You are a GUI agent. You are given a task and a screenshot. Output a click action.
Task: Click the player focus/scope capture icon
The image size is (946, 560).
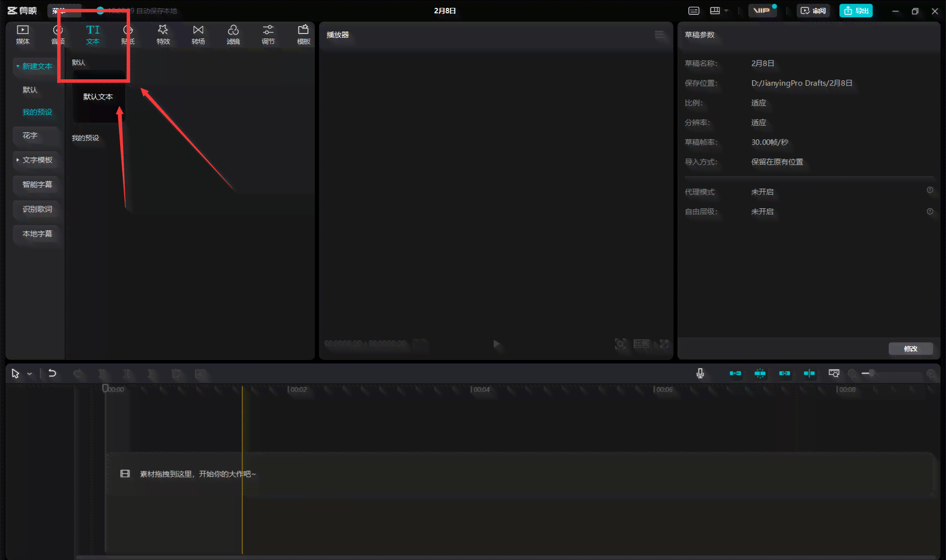click(x=620, y=344)
